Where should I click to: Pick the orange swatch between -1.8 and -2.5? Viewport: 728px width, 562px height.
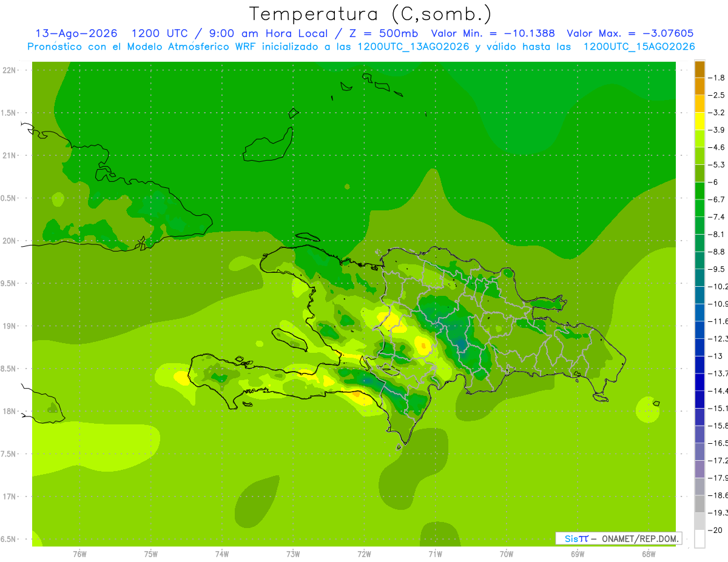(699, 86)
